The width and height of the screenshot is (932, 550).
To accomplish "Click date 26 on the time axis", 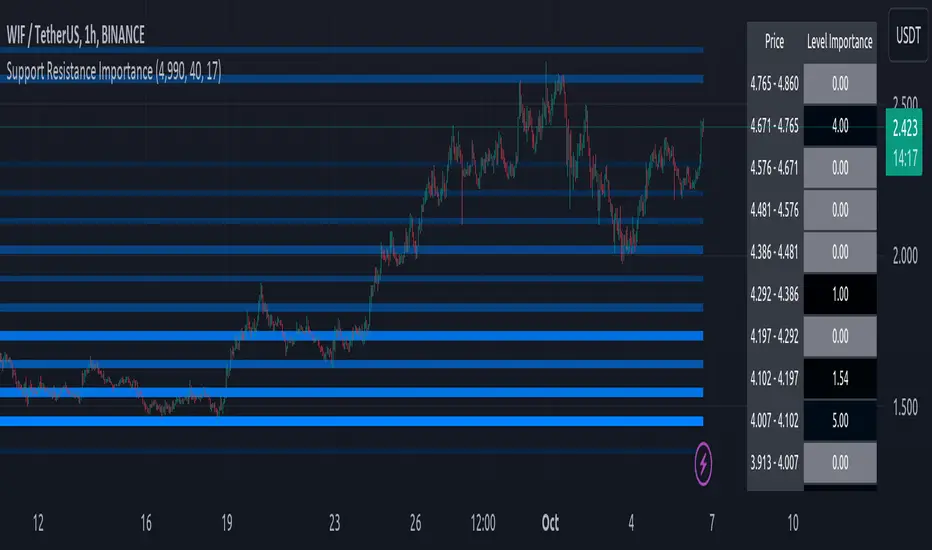I will (415, 523).
